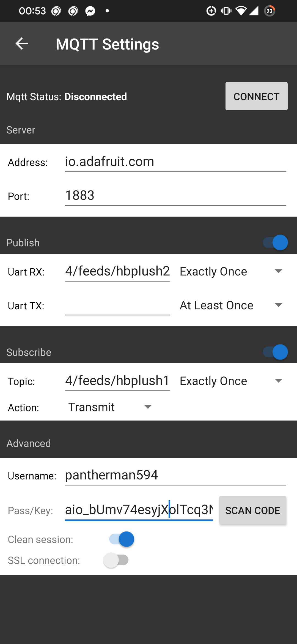
Task: Turn off the Subscribe switch
Action: [x=275, y=352]
